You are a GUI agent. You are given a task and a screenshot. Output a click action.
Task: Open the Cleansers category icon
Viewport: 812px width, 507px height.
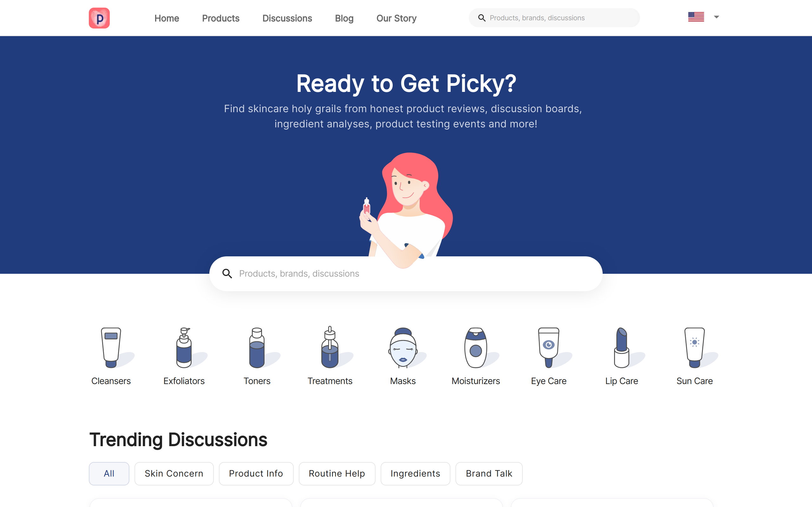[111, 348]
